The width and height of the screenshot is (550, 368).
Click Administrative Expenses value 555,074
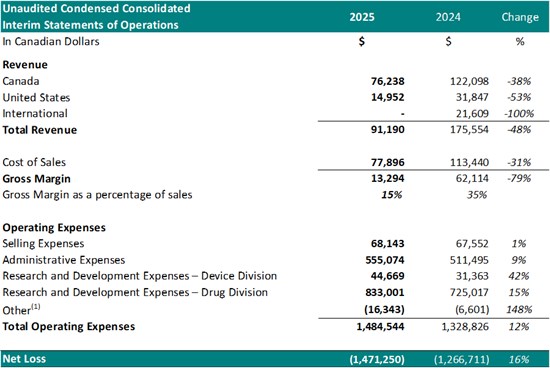[x=385, y=260]
